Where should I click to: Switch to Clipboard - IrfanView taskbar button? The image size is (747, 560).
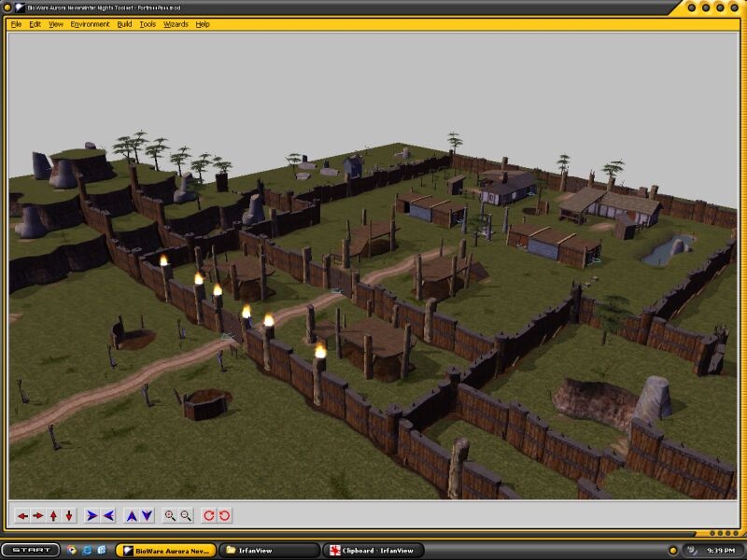click(373, 551)
